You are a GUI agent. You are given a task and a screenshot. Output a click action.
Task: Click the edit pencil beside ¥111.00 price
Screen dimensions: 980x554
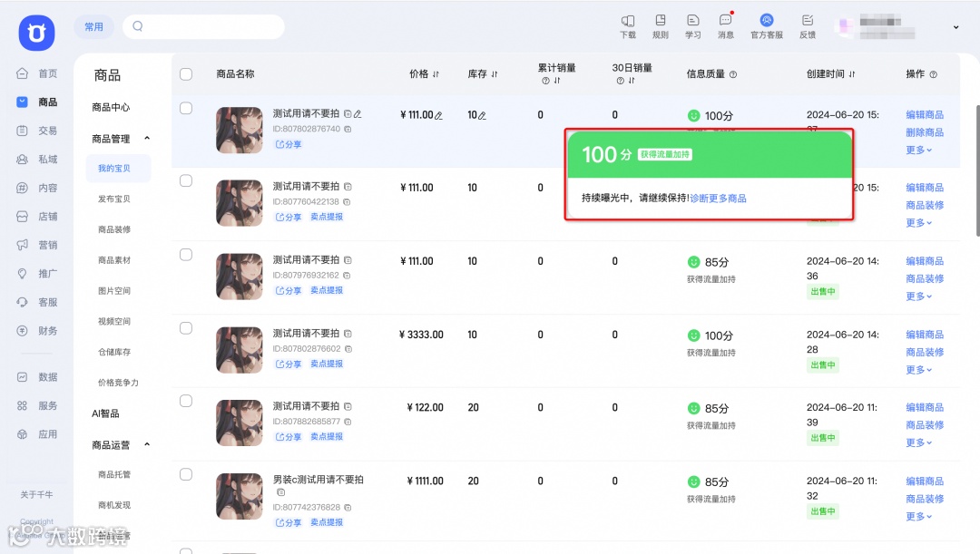(x=439, y=115)
